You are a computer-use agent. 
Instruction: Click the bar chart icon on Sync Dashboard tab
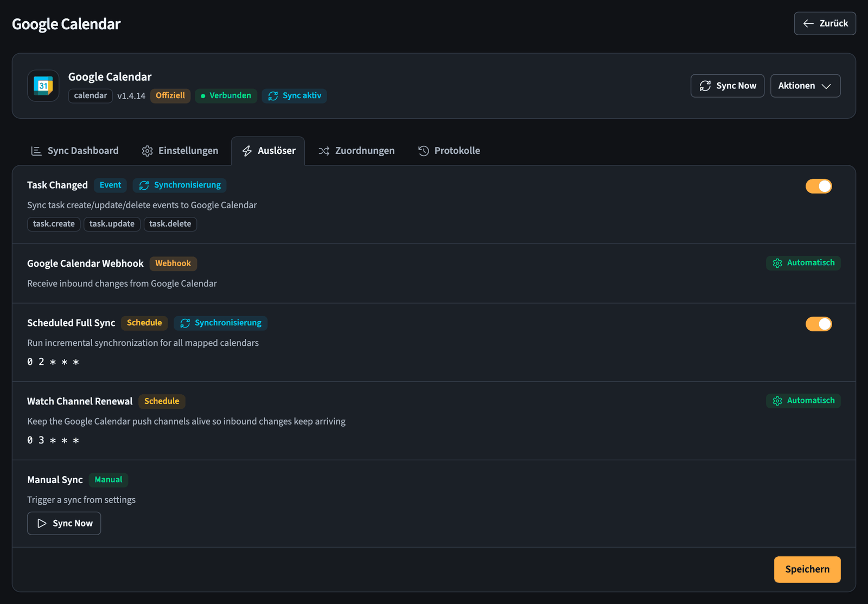tap(36, 151)
